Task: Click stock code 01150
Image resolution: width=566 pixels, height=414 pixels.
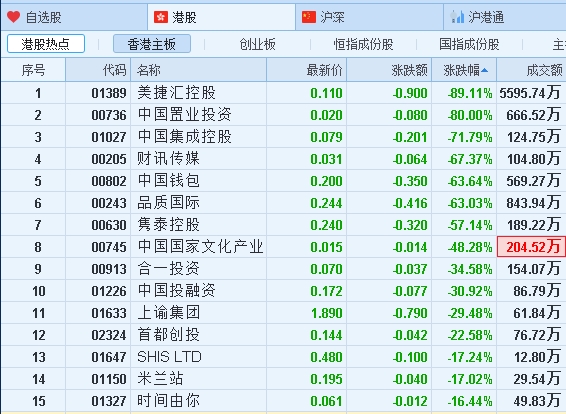Action: point(109,380)
